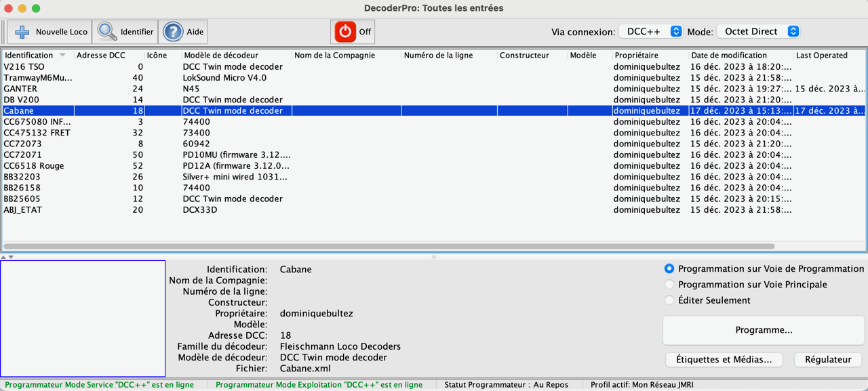Click the split pane down arrow
The width and height of the screenshot is (868, 391).
[x=11, y=257]
